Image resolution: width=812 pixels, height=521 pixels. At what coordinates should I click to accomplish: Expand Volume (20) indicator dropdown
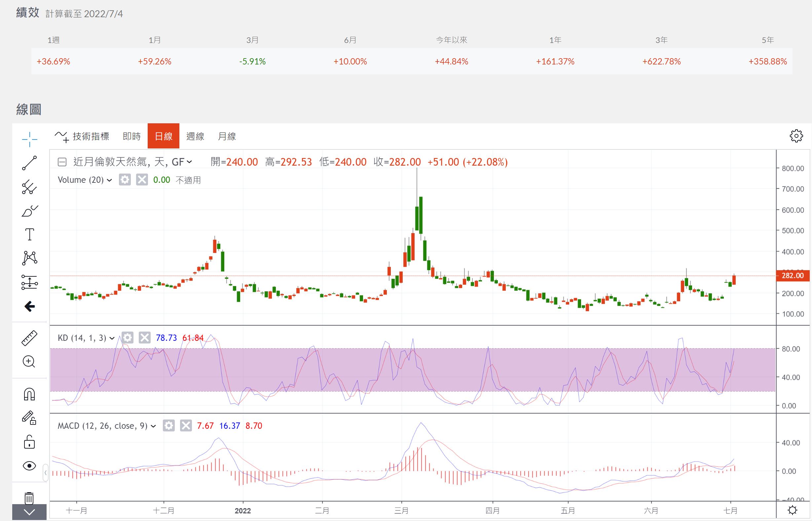tap(109, 180)
